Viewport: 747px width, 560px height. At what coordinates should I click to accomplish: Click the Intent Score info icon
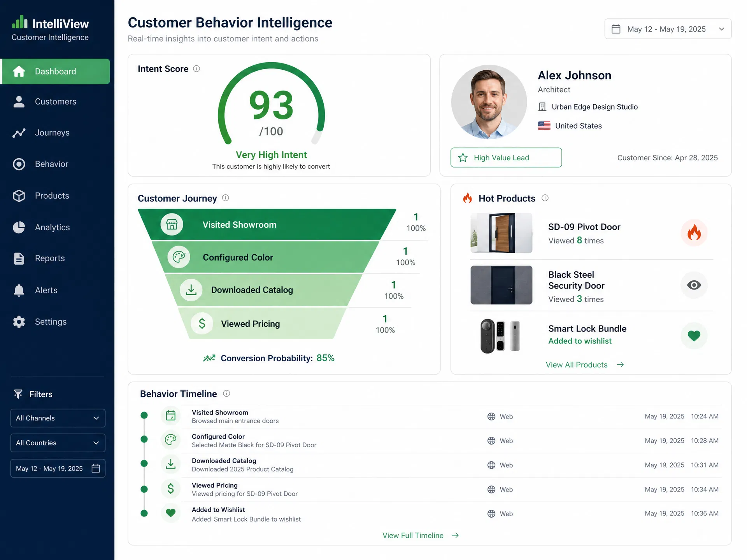click(196, 69)
